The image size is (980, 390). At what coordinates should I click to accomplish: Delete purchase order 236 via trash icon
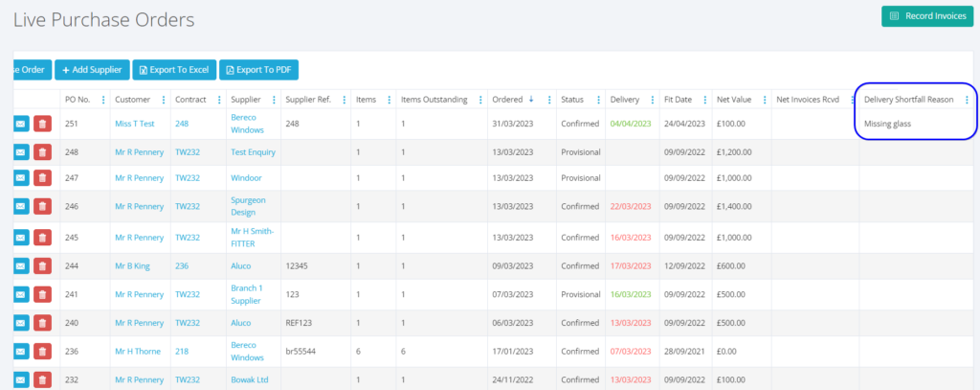coord(42,353)
